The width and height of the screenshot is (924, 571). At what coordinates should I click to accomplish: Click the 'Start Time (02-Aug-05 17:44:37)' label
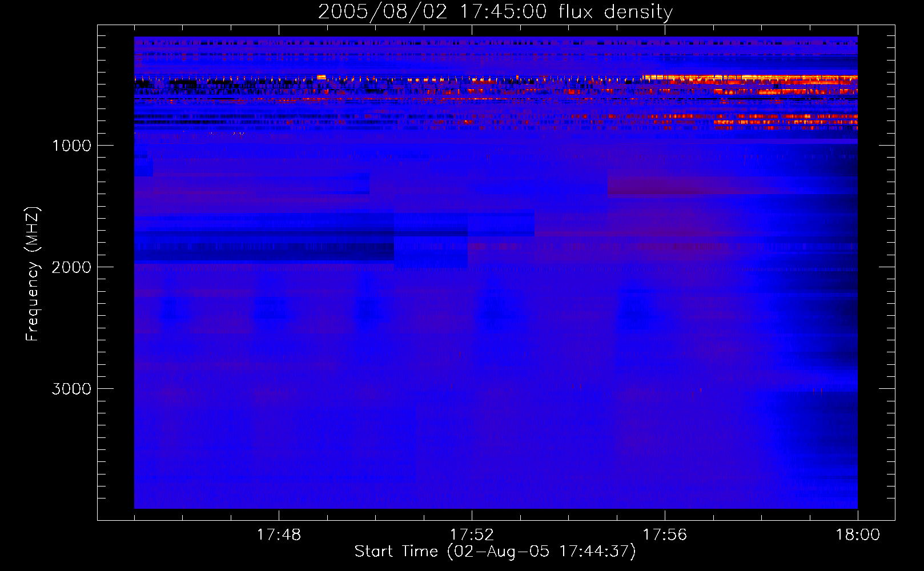495,552
